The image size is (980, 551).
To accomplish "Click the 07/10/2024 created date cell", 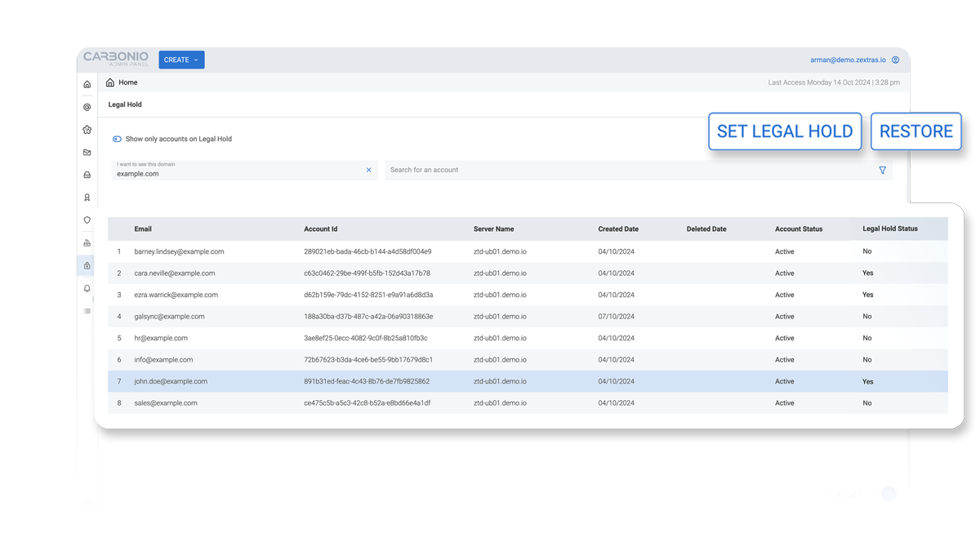I will (617, 317).
